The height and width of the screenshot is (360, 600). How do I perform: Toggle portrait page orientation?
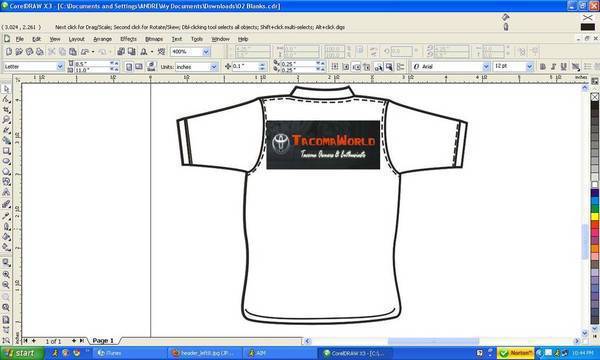(x=129, y=67)
